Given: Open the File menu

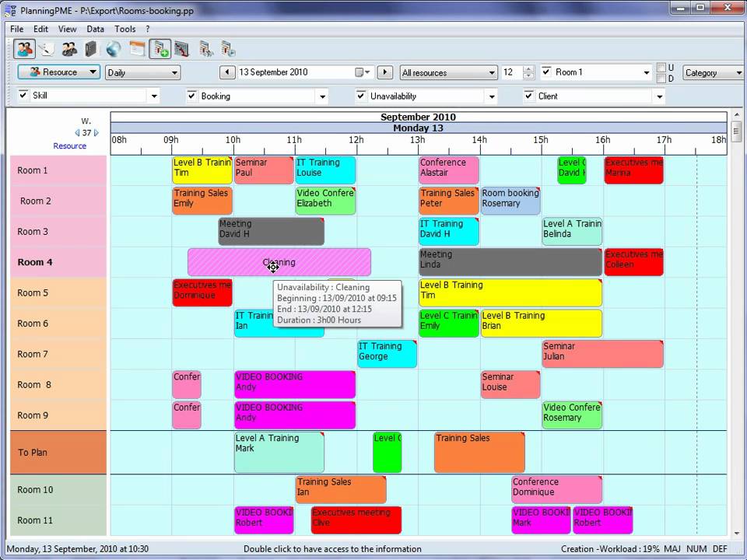Looking at the screenshot, I should pyautogui.click(x=16, y=29).
